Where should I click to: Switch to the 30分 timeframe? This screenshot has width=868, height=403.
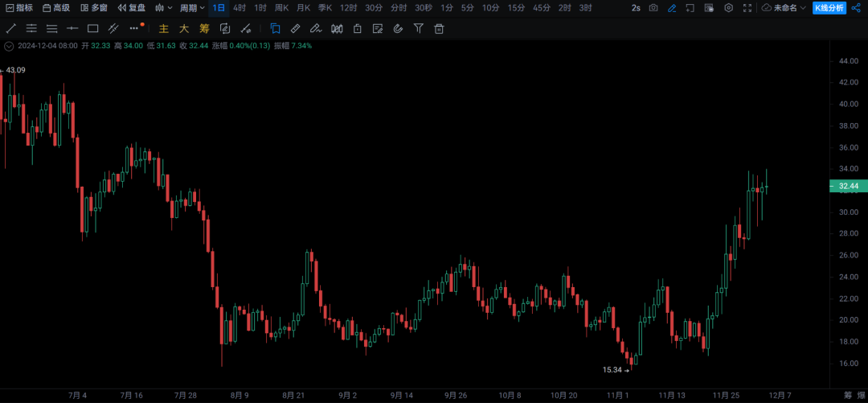pos(374,8)
